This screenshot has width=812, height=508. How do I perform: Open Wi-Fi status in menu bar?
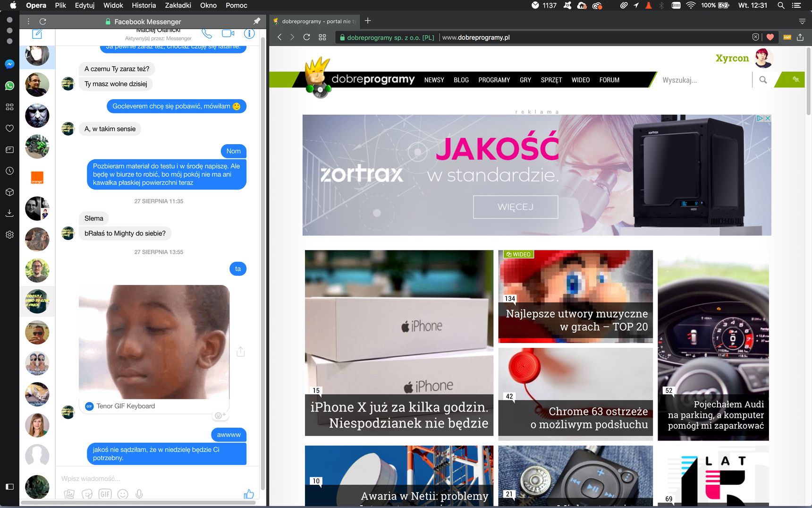click(691, 5)
